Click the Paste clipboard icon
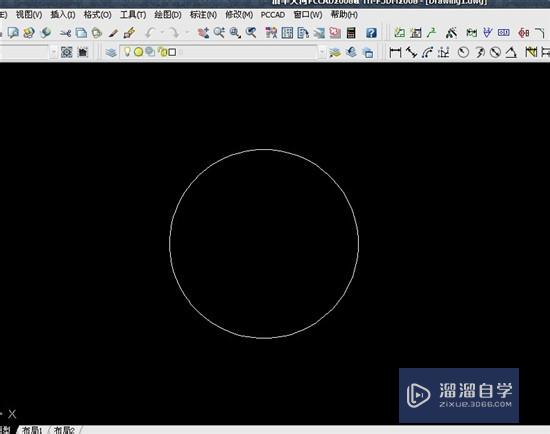Screen dimensions: 550x434 pyautogui.click(x=96, y=33)
